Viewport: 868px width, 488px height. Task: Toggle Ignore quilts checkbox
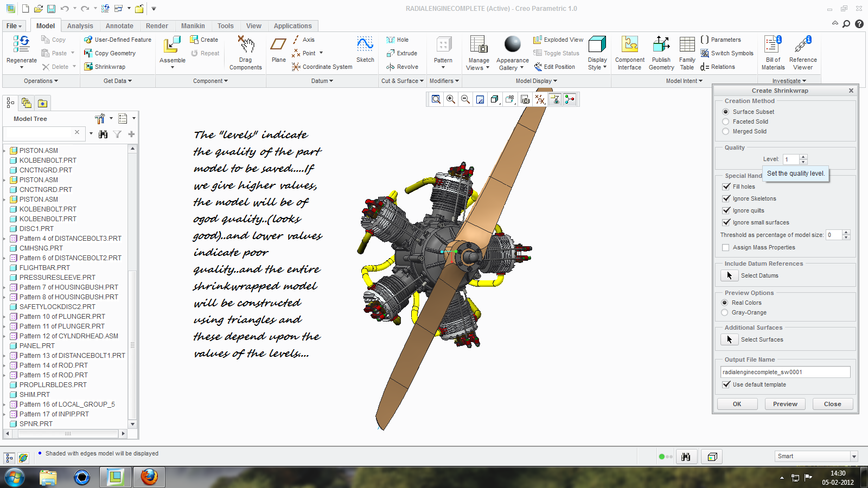(x=726, y=210)
